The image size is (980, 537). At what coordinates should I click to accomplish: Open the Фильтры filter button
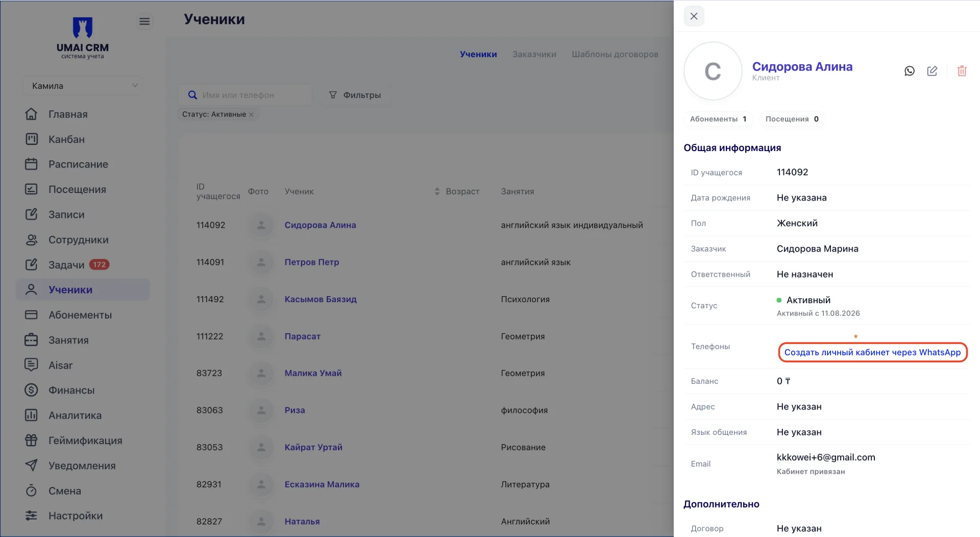tap(355, 95)
